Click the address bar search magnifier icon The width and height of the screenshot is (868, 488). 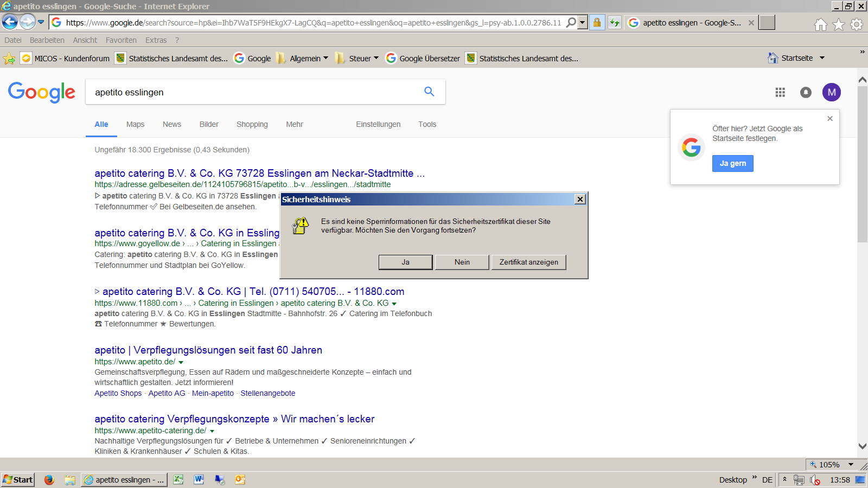coord(571,22)
